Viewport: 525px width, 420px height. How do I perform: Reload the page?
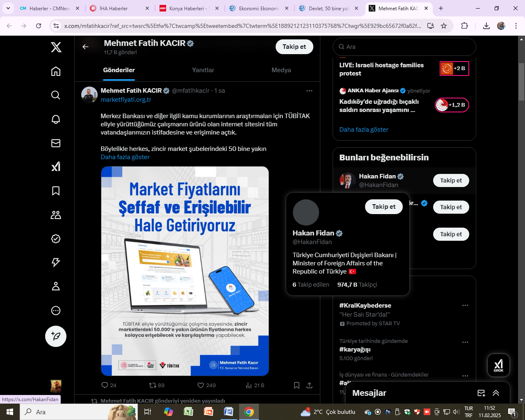[39, 26]
